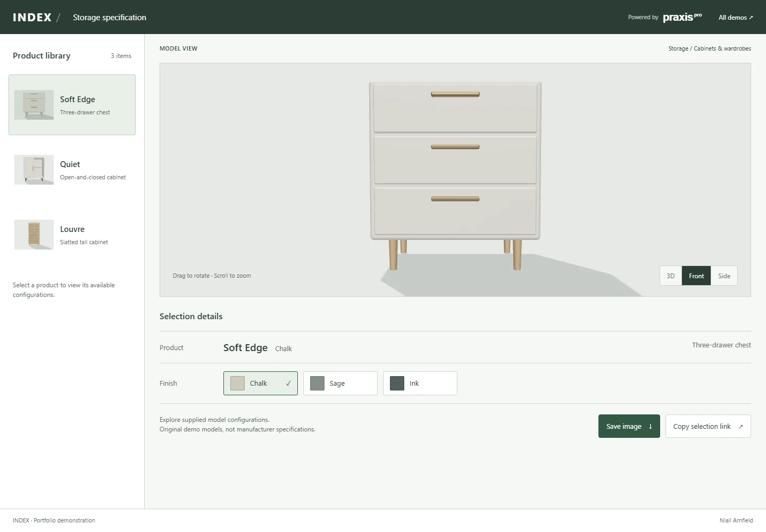Click 'INDEX · Portfolio demonstration' footer text

[54, 520]
